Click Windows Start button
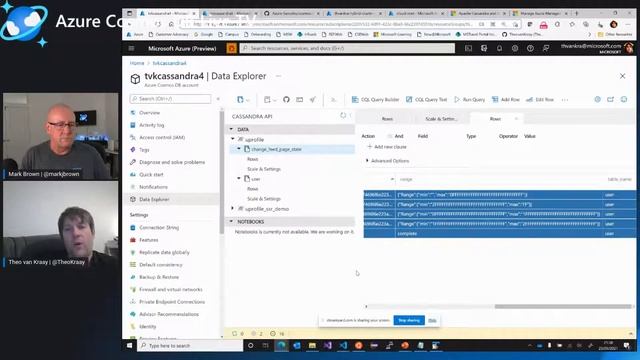 [129, 346]
